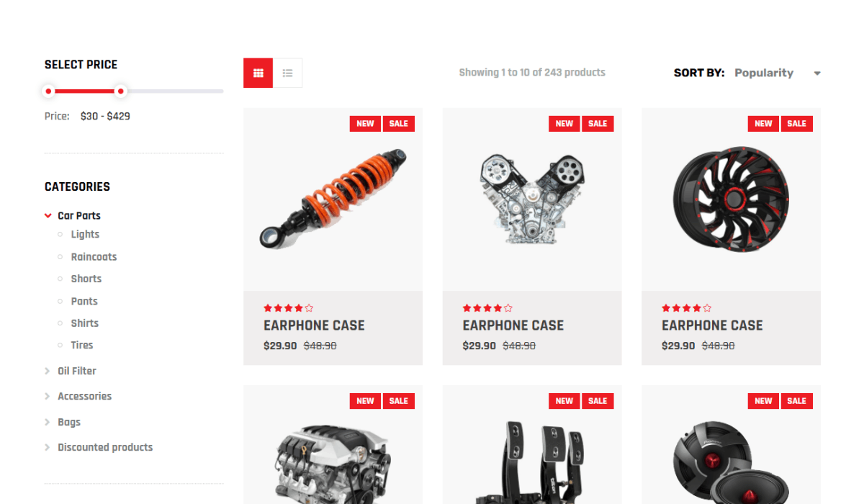The height and width of the screenshot is (504, 864).
Task: Expand the Oil Filter category
Action: coord(48,371)
